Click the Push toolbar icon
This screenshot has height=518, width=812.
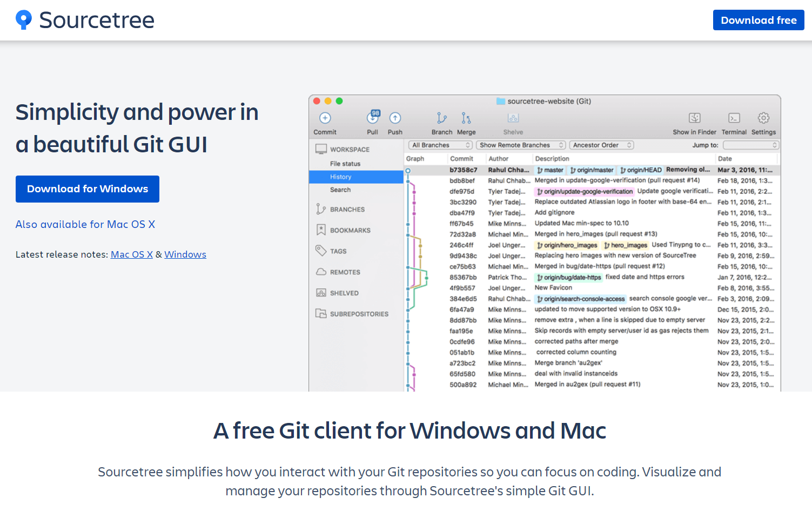pos(395,118)
